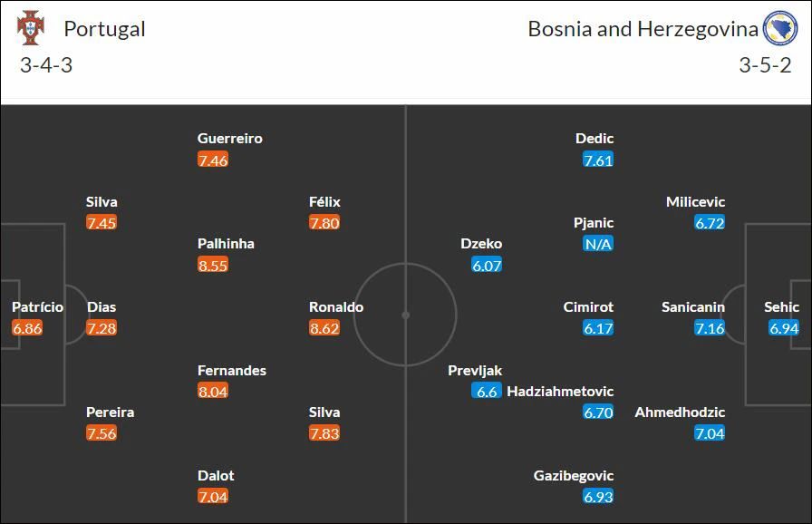Select player name Félix
812x524 pixels.
point(324,201)
